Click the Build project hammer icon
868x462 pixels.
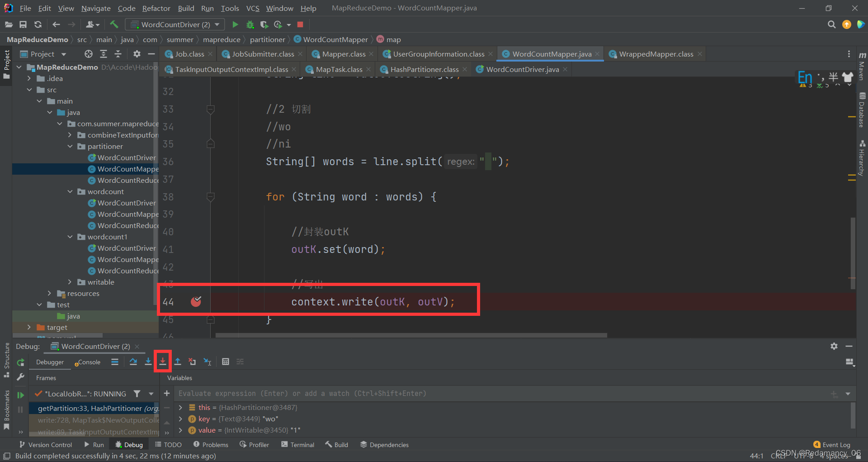[x=114, y=24]
